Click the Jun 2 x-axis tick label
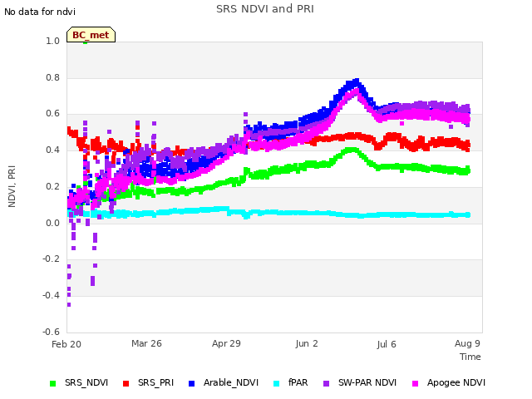Screen dimensions: 532x399 coord(307,343)
